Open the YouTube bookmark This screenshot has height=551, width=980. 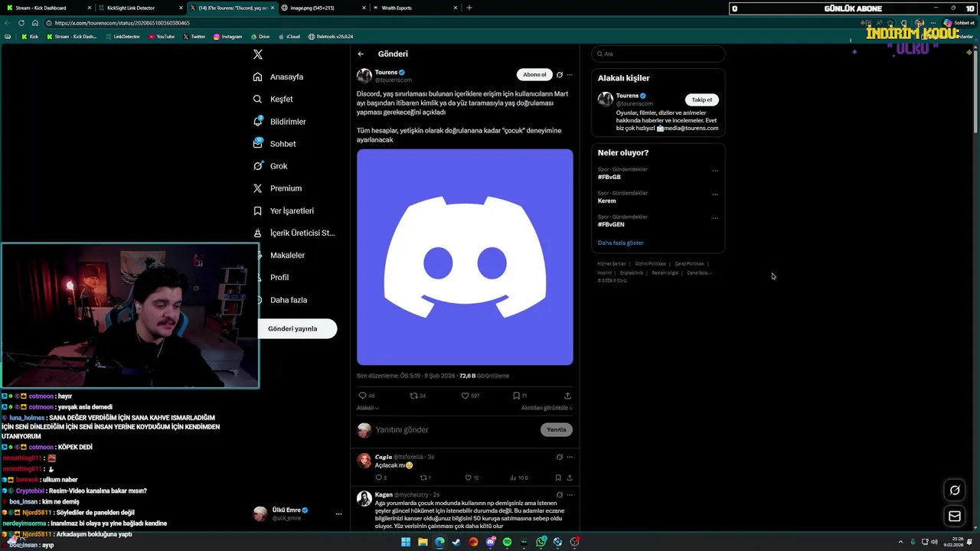[162, 37]
